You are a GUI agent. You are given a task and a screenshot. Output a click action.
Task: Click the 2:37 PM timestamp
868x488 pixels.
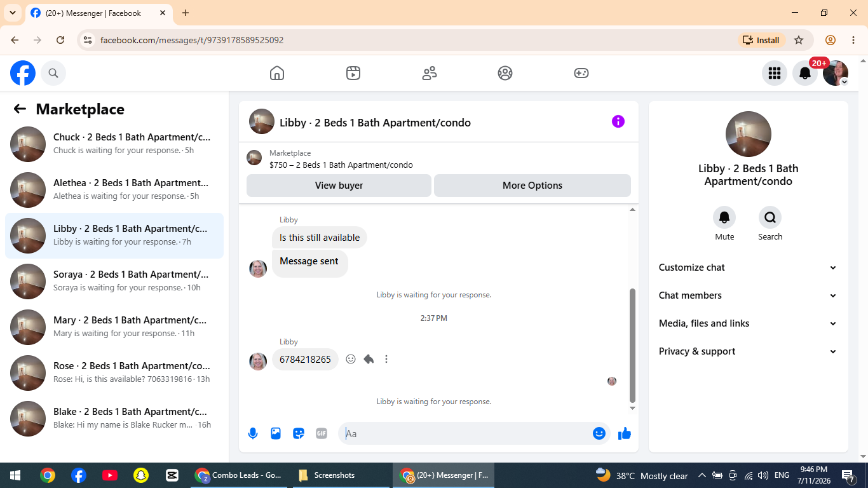click(x=434, y=318)
